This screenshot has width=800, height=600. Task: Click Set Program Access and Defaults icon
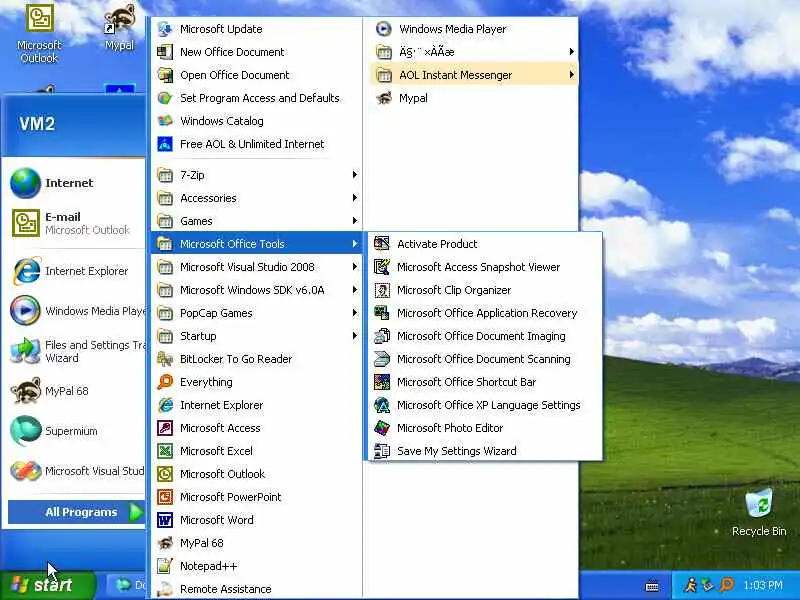coord(165,98)
